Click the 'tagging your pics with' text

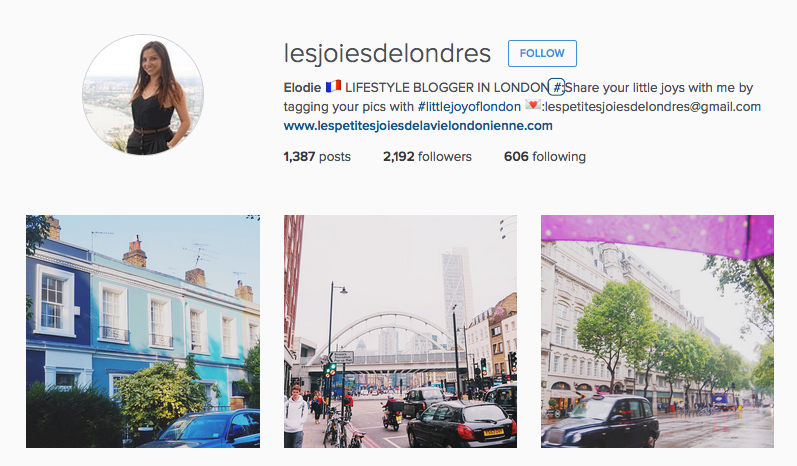[x=349, y=107]
